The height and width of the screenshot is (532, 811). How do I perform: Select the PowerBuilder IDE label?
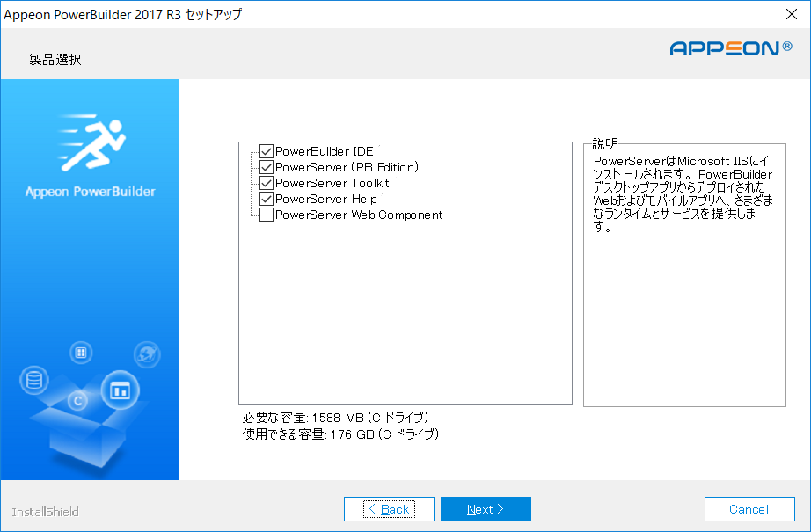(325, 151)
